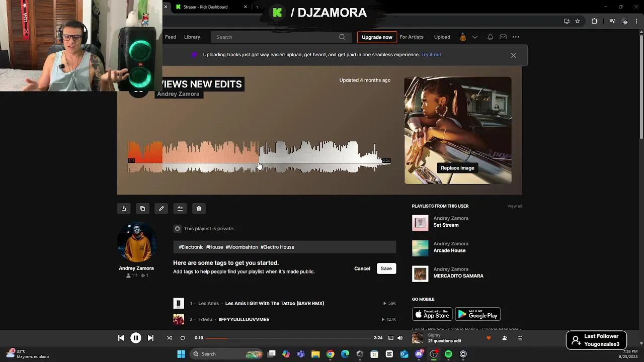644x362 pixels.
Task: Open Discord from the taskbar
Action: pyautogui.click(x=419, y=354)
